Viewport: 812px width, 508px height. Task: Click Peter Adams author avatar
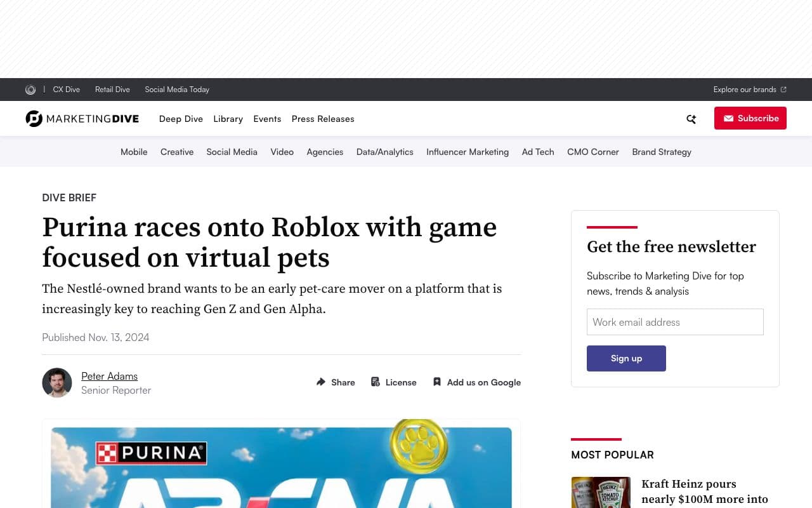[57, 383]
